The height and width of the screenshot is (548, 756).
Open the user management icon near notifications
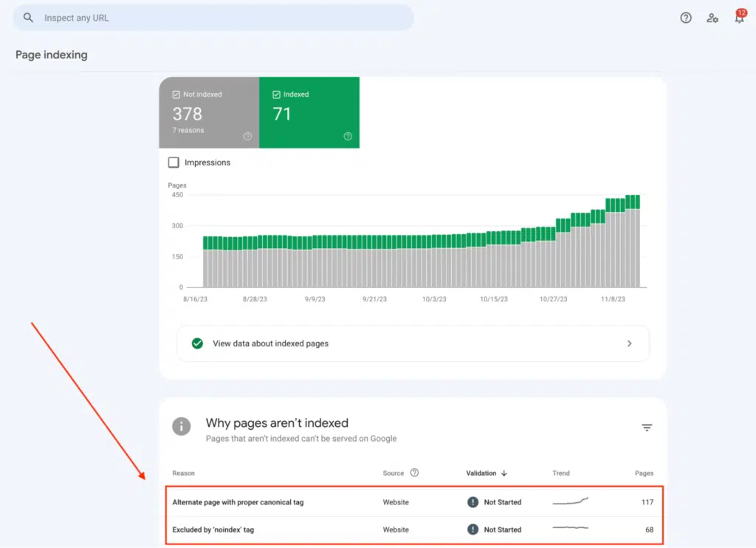click(x=712, y=18)
